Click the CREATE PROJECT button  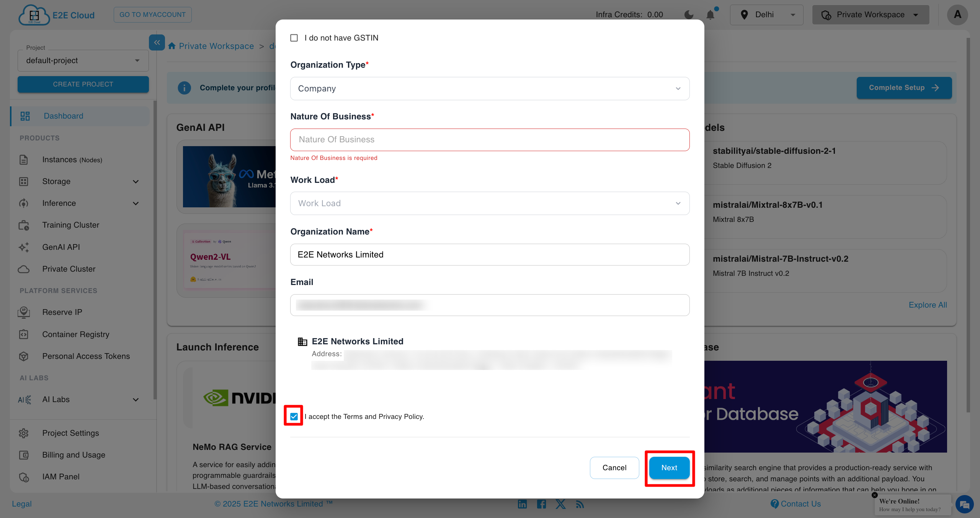point(83,84)
